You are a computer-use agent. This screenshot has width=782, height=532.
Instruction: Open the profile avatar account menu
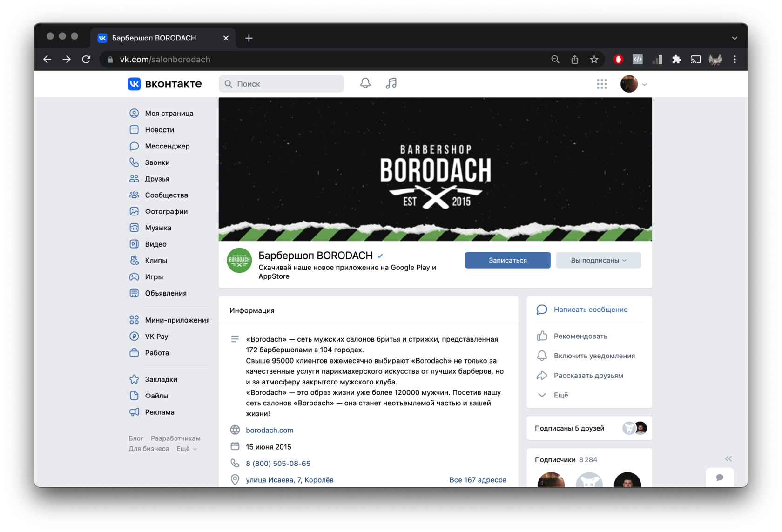[x=633, y=84]
